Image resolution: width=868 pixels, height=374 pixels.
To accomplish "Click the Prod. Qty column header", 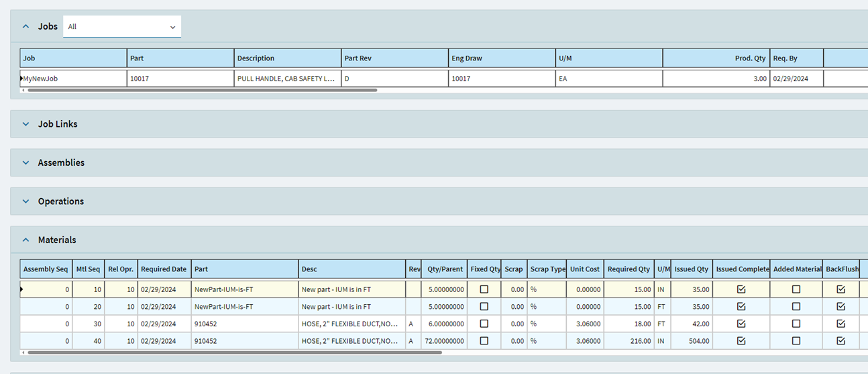I will pos(715,58).
